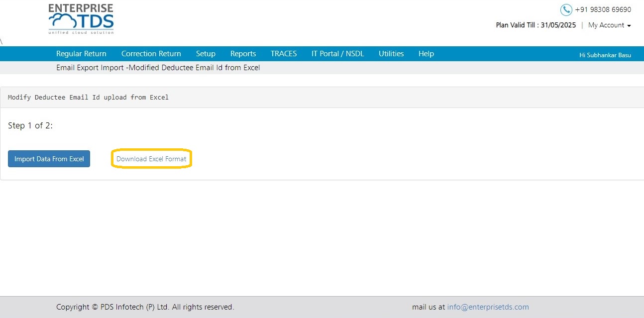Open the Help menu
The height and width of the screenshot is (318, 644).
[x=426, y=54]
